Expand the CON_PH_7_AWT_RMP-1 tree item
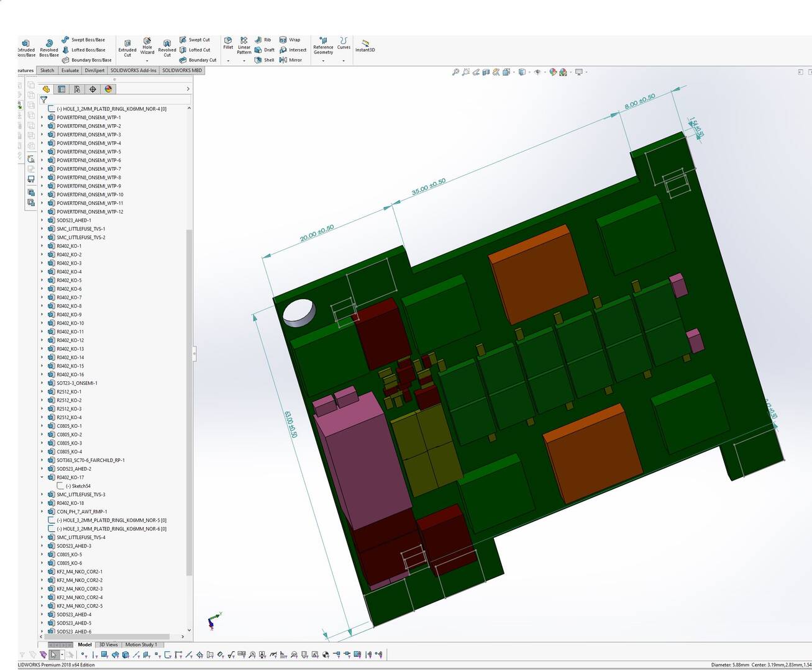The image size is (812, 670). pyautogui.click(x=42, y=512)
